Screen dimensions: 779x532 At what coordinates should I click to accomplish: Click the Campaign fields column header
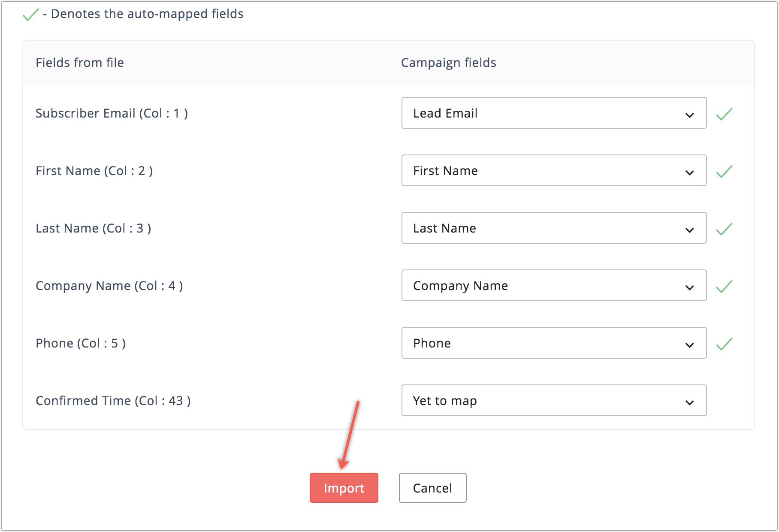(448, 63)
